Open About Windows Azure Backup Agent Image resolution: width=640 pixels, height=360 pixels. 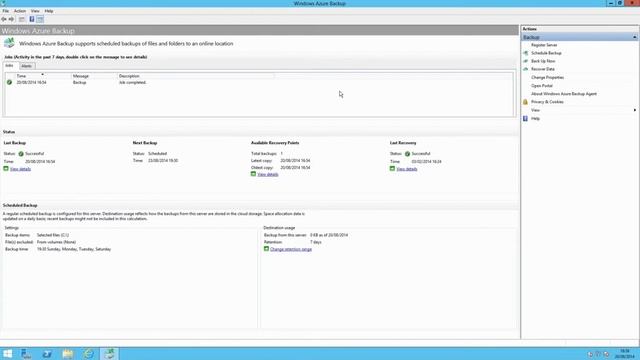564,94
